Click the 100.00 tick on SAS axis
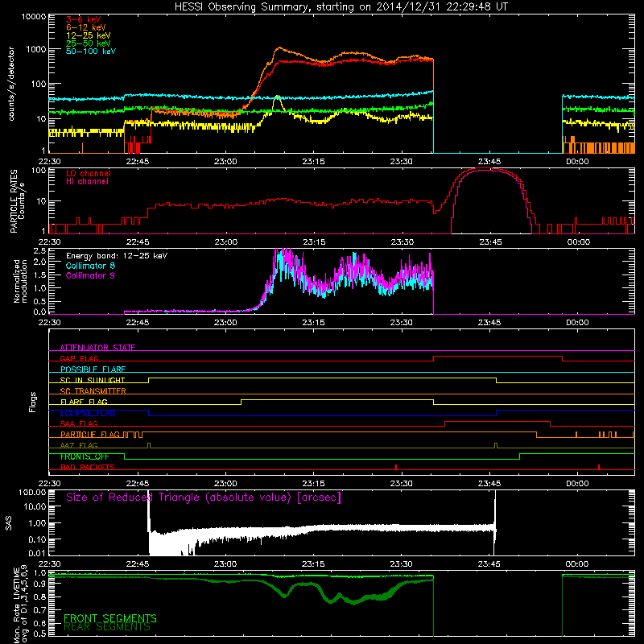The width and height of the screenshot is (644, 644). [32, 492]
